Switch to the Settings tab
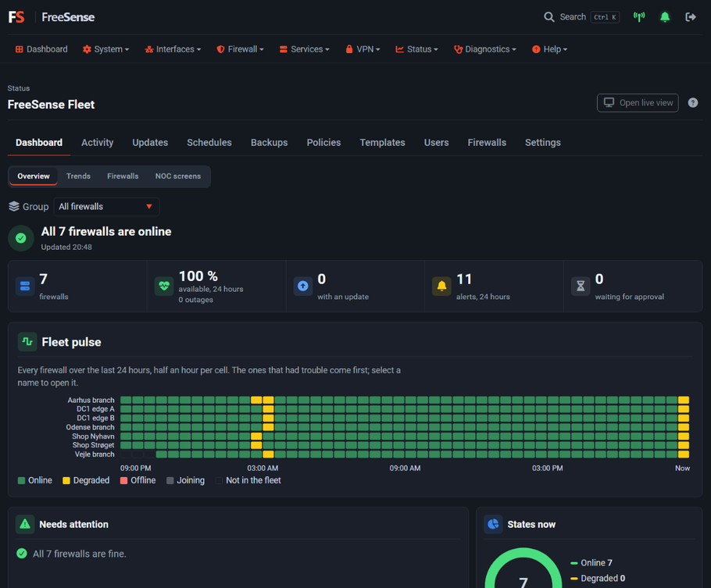The image size is (711, 588). [x=543, y=142]
